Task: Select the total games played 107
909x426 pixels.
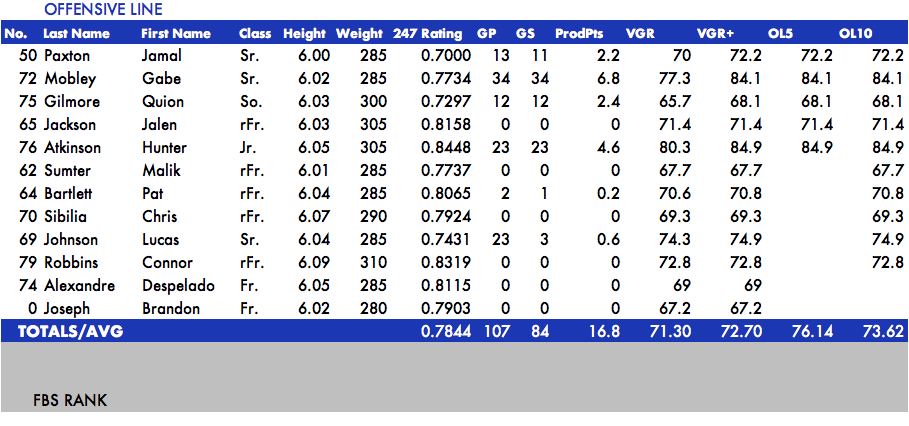Action: point(496,332)
